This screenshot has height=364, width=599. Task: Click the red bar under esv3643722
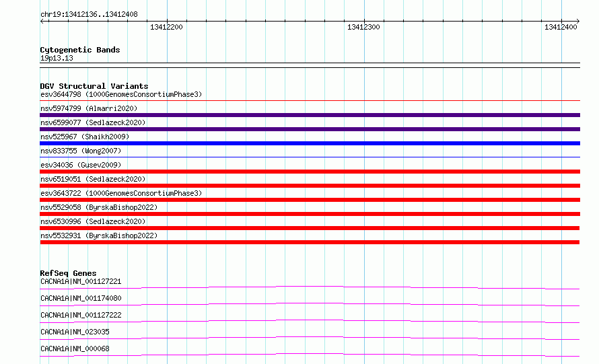(x=310, y=200)
